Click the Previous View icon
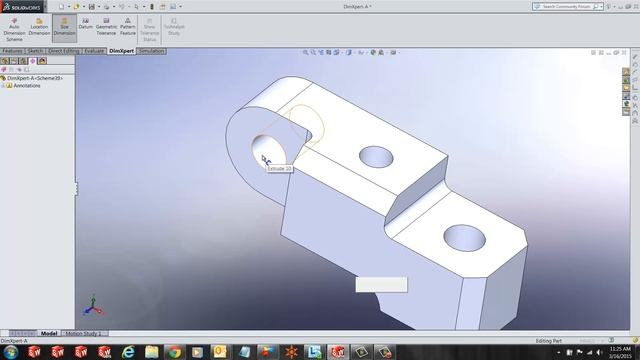The width and height of the screenshot is (640, 360). (321, 52)
